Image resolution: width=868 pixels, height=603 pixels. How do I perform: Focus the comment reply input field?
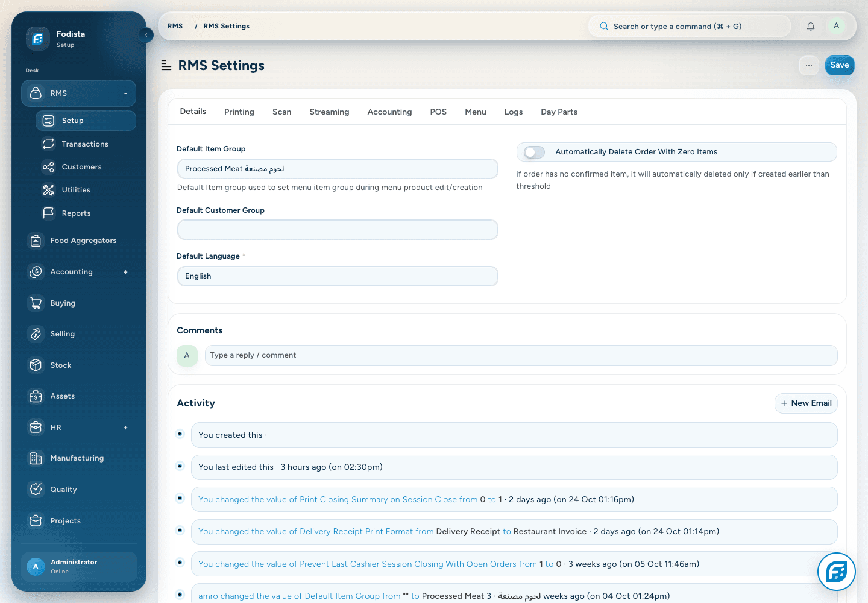point(521,355)
